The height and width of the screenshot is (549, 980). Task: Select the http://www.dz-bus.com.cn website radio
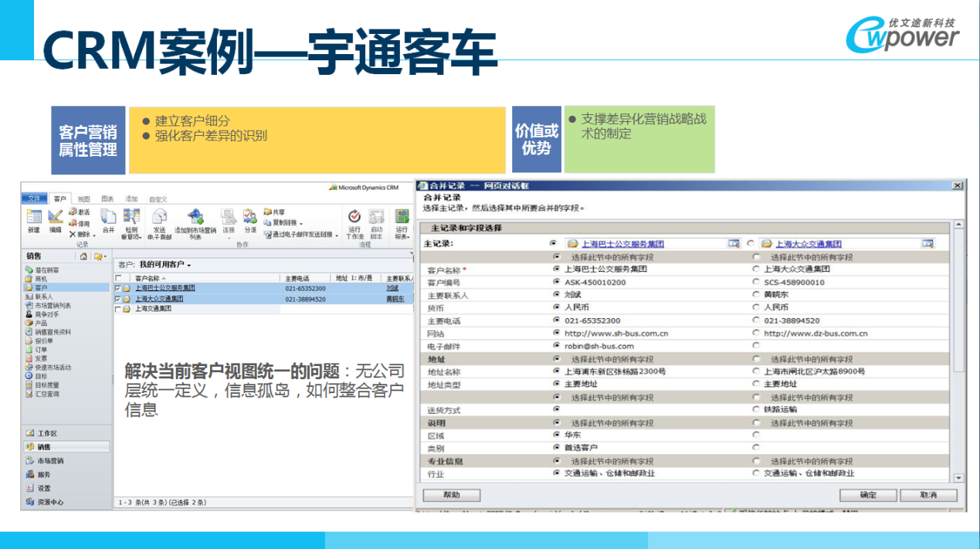point(756,334)
